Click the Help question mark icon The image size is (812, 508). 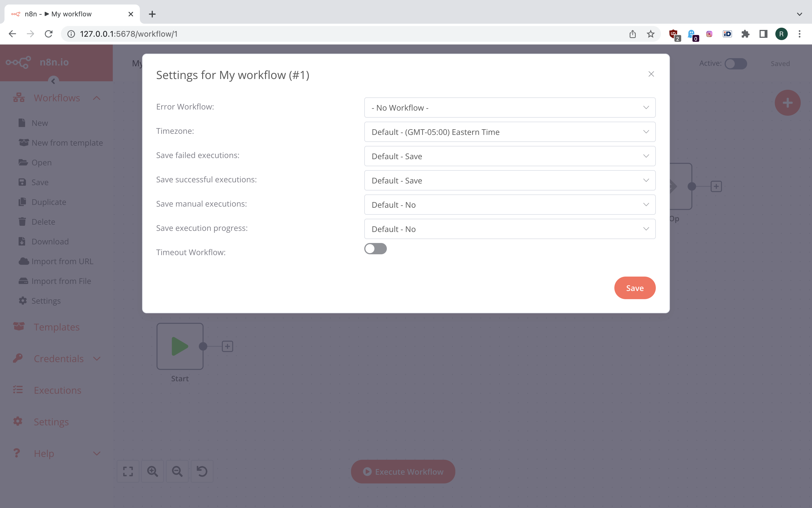point(16,453)
